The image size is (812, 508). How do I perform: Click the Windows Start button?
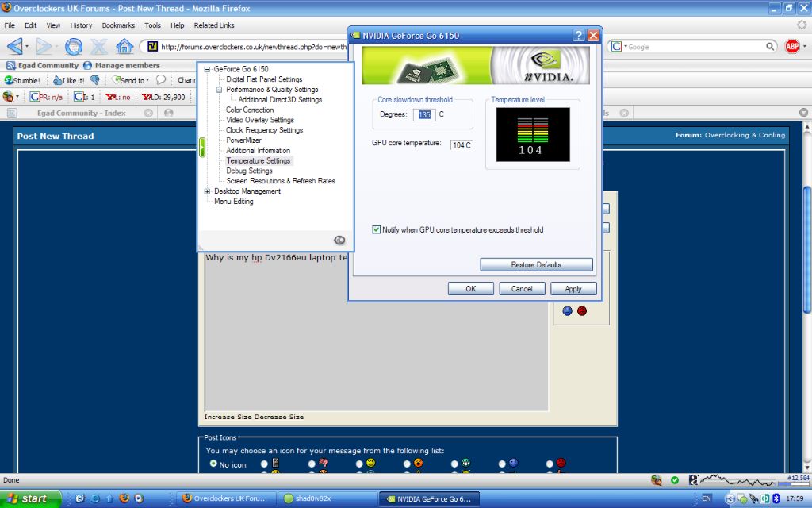[28, 498]
